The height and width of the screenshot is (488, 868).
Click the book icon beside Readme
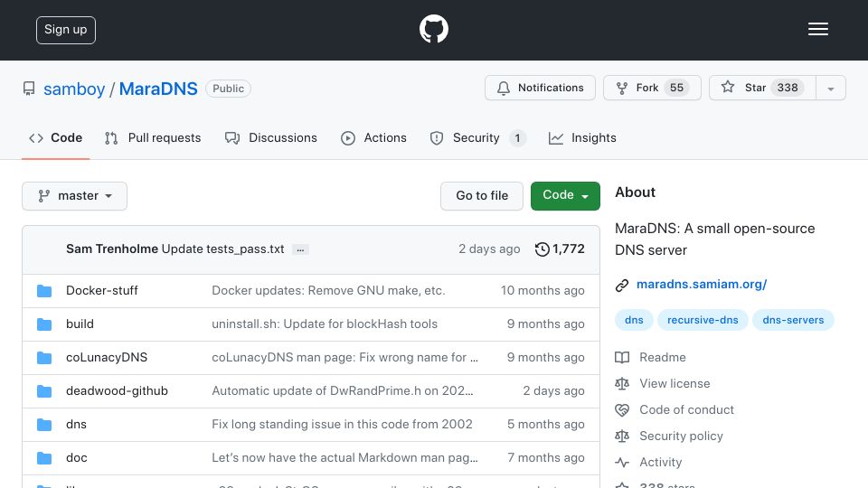coord(622,358)
